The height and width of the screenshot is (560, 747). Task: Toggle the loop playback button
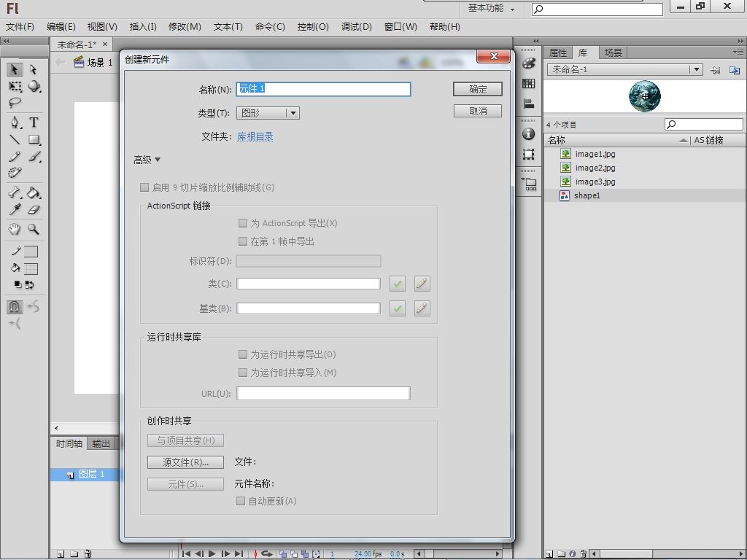coord(267,554)
